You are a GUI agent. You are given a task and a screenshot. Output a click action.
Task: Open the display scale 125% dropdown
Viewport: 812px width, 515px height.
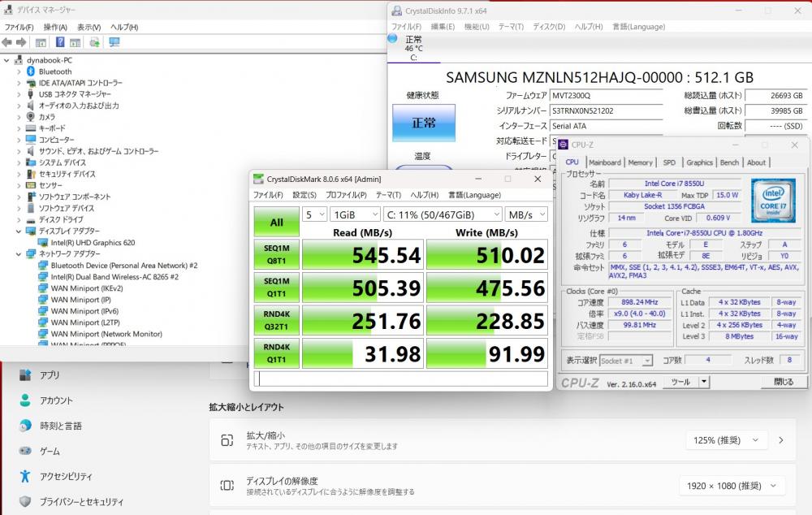726,440
